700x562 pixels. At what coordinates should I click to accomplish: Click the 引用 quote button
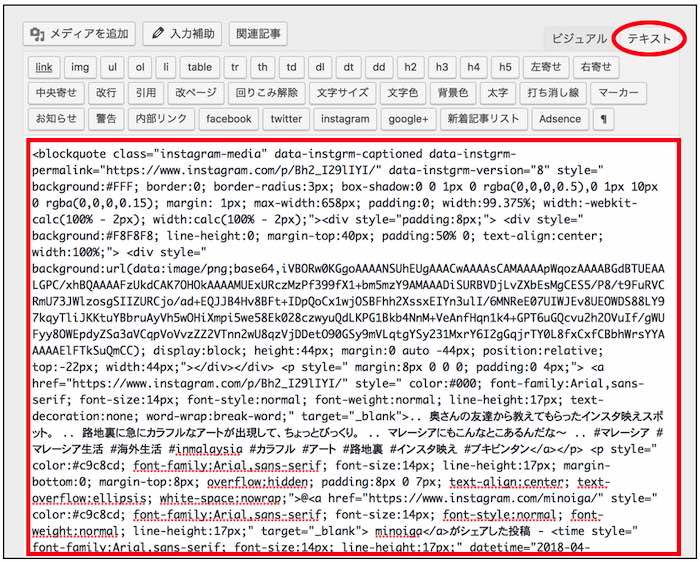[x=146, y=93]
